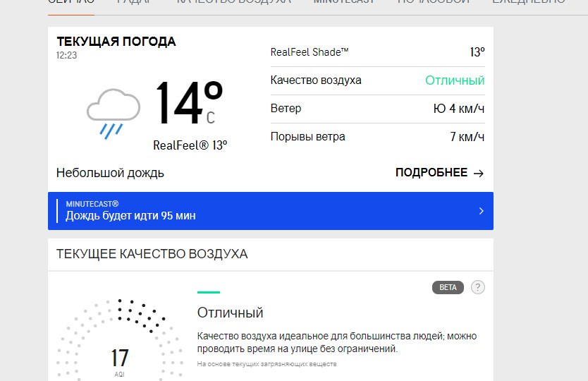Click the 'Качество воздуха идеальное' description text
Viewport: 588px width, 381px height.
pyautogui.click(x=337, y=342)
